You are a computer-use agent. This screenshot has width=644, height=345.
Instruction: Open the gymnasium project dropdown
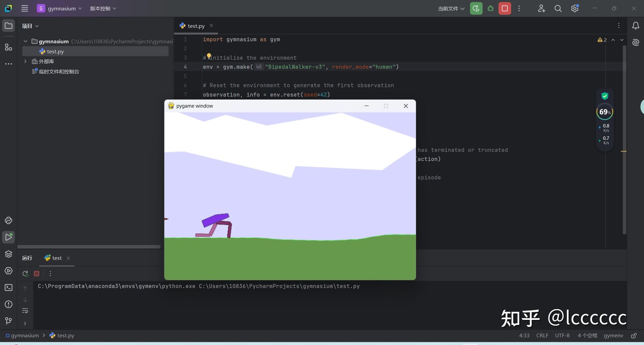pos(60,8)
